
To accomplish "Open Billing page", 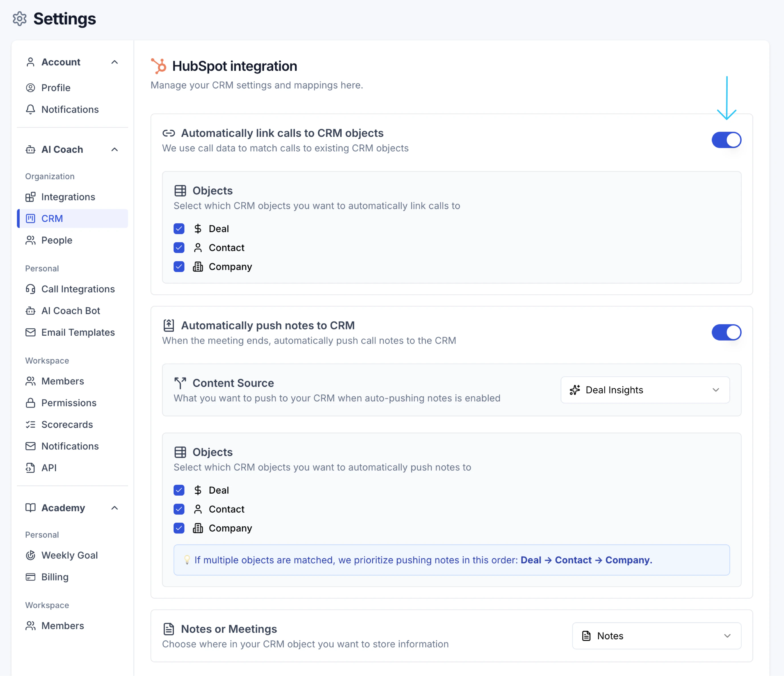I will pos(72,577).
